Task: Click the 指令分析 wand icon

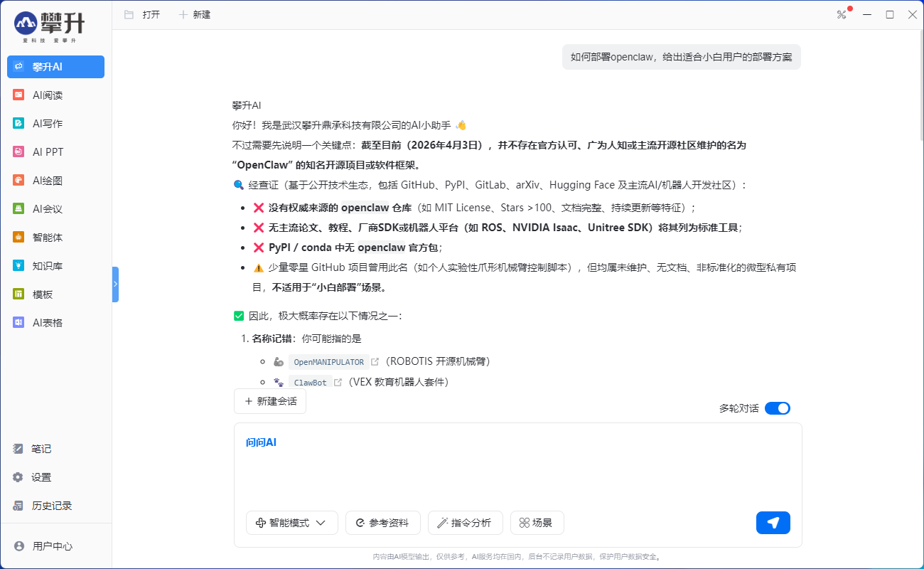Action: tap(442, 523)
